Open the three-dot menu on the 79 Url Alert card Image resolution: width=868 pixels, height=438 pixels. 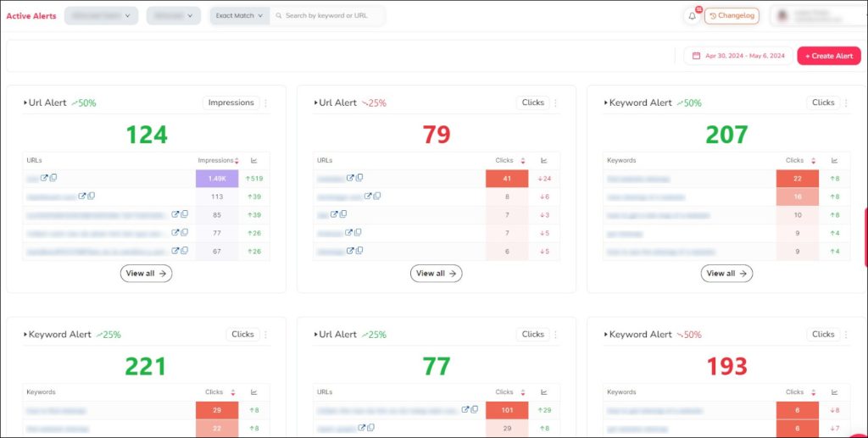[x=556, y=103]
